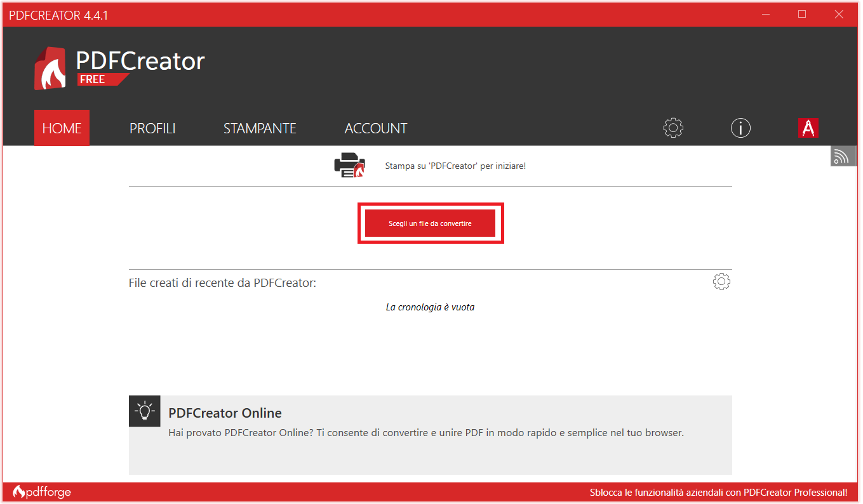
Task: Switch to the PROFILI tab
Action: click(x=152, y=128)
